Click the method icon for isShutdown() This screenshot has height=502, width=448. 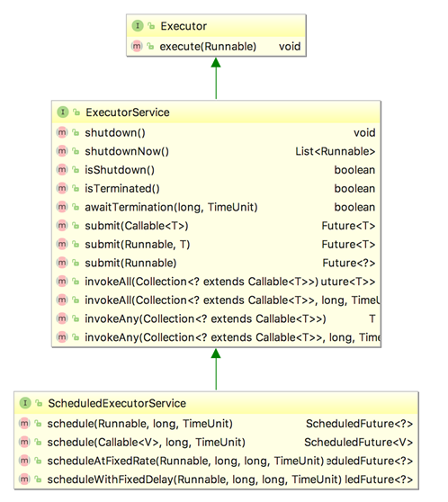(62, 170)
